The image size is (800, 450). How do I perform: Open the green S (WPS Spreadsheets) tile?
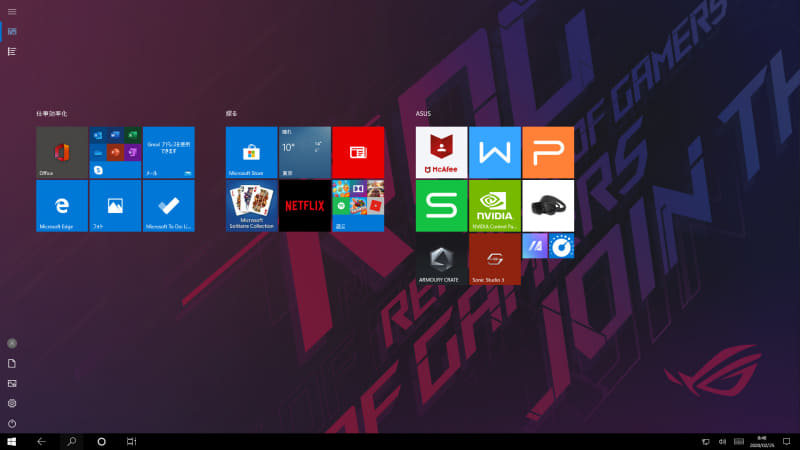441,206
